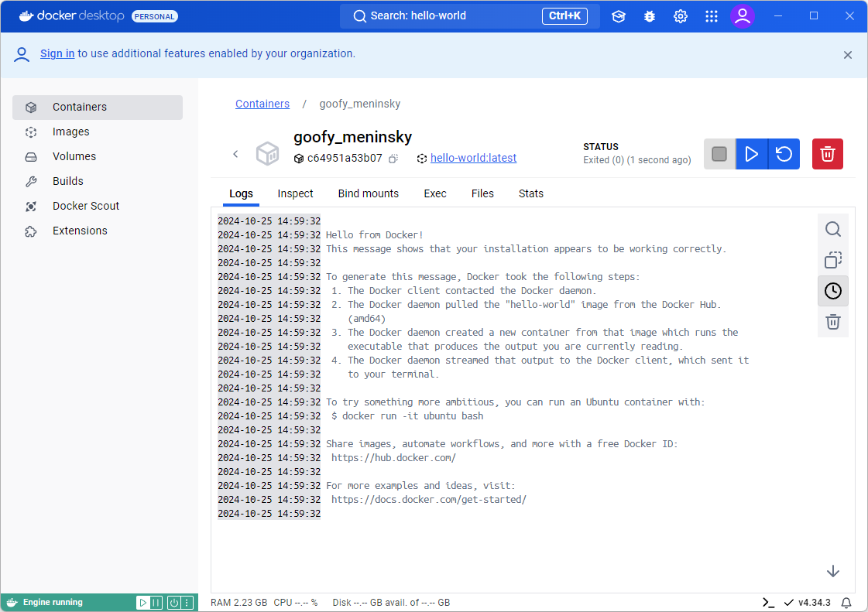The height and width of the screenshot is (612, 868).
Task: Open the hello-world:latest image link
Action: (x=473, y=159)
